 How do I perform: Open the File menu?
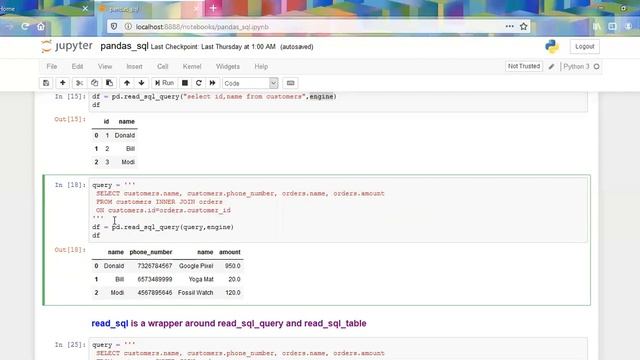(52, 67)
